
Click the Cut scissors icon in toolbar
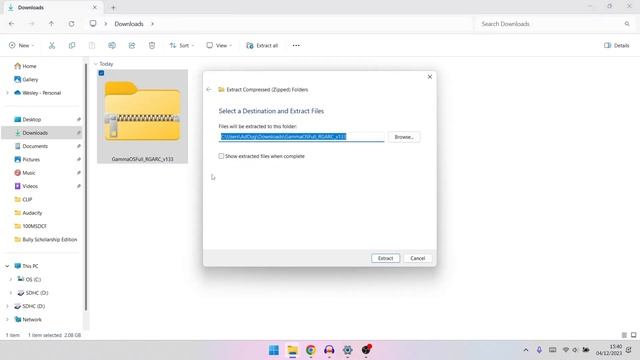[52, 45]
